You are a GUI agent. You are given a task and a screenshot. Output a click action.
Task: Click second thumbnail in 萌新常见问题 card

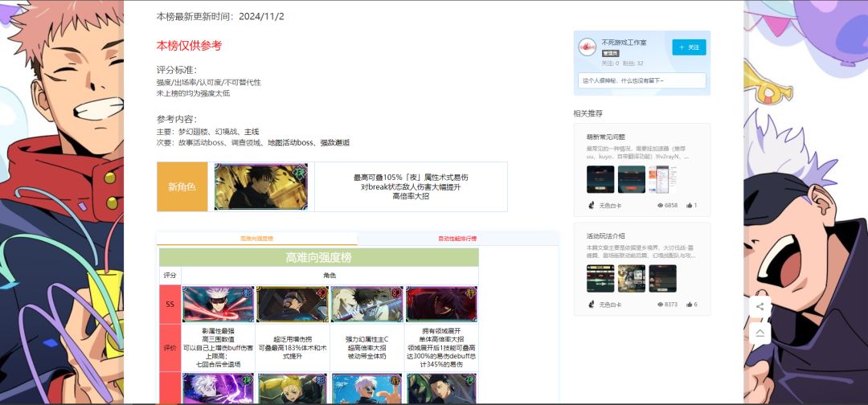[632, 179]
